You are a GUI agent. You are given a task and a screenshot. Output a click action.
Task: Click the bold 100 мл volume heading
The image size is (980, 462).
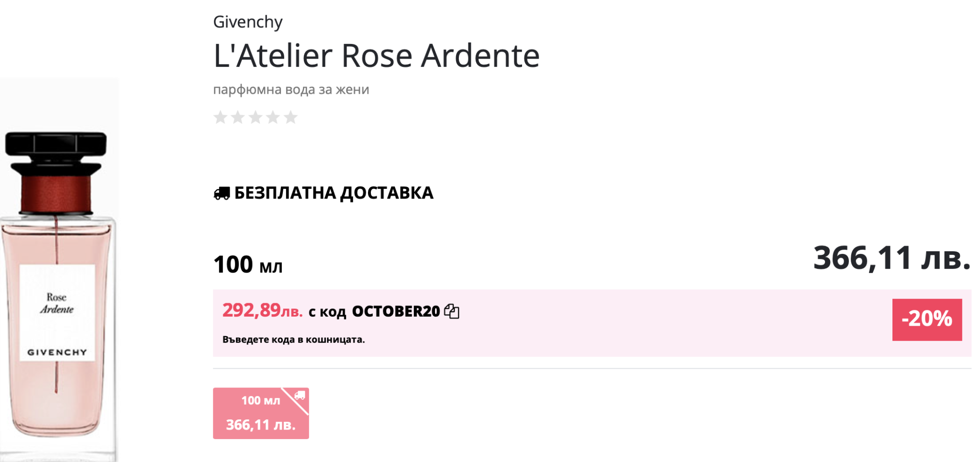(x=248, y=264)
